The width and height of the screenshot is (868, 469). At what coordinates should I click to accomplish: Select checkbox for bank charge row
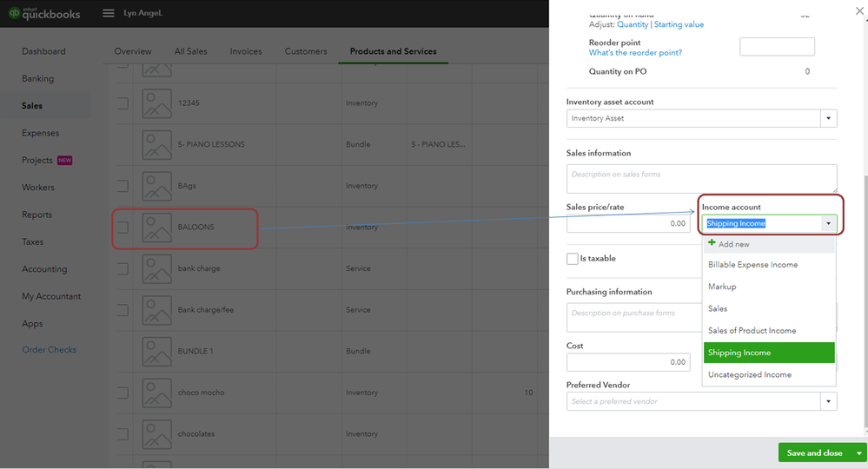(x=123, y=268)
